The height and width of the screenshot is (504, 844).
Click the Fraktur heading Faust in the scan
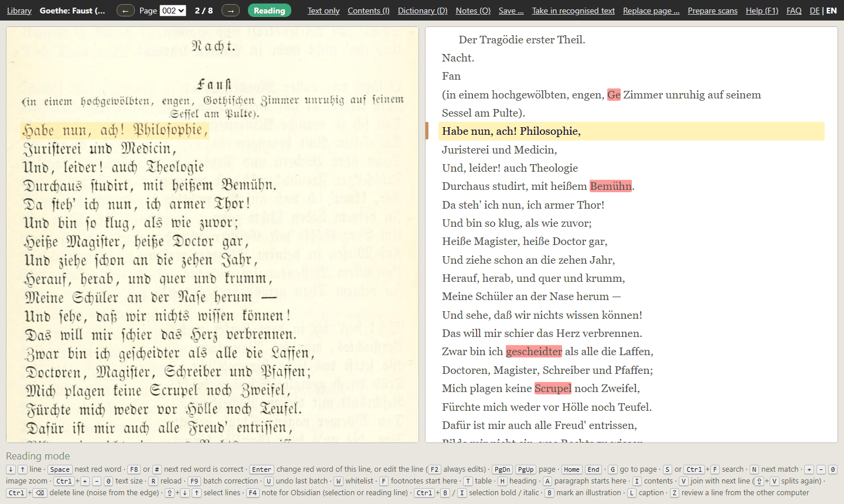coord(214,84)
